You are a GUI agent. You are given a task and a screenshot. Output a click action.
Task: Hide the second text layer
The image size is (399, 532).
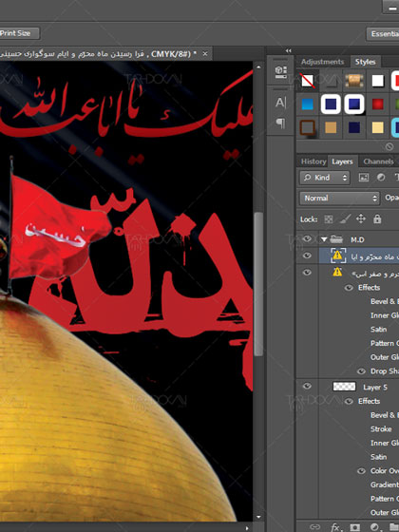(307, 272)
